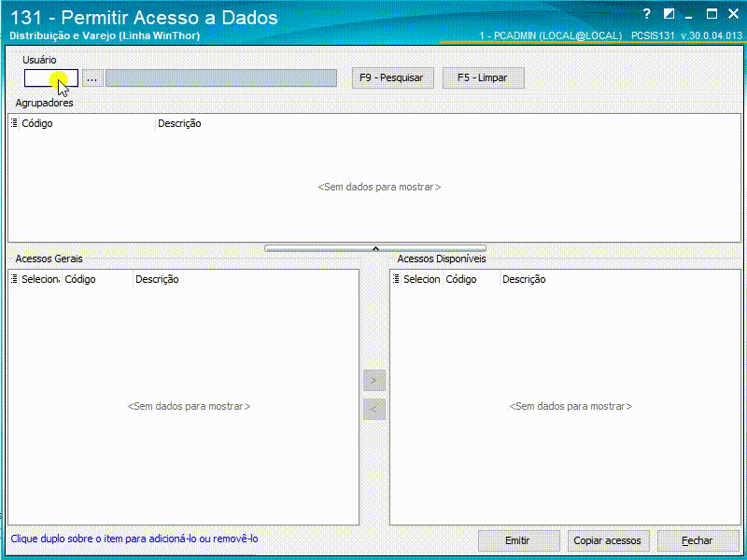Viewport: 747px width, 560px height.
Task: Click the Copiar acessos button
Action: click(x=608, y=540)
